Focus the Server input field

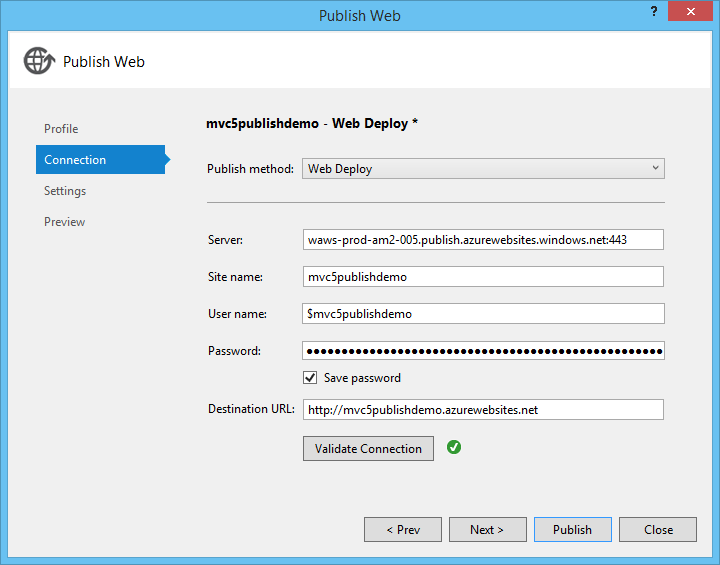click(483, 240)
